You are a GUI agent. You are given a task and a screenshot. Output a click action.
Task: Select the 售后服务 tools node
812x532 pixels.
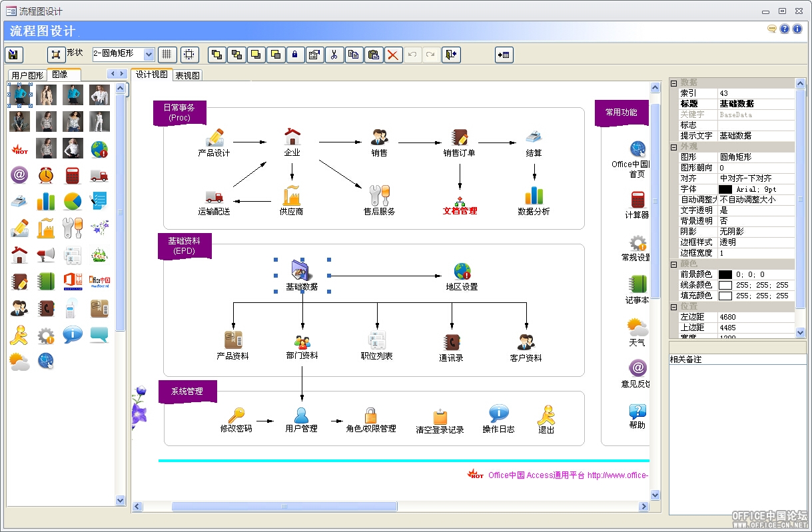(x=379, y=200)
